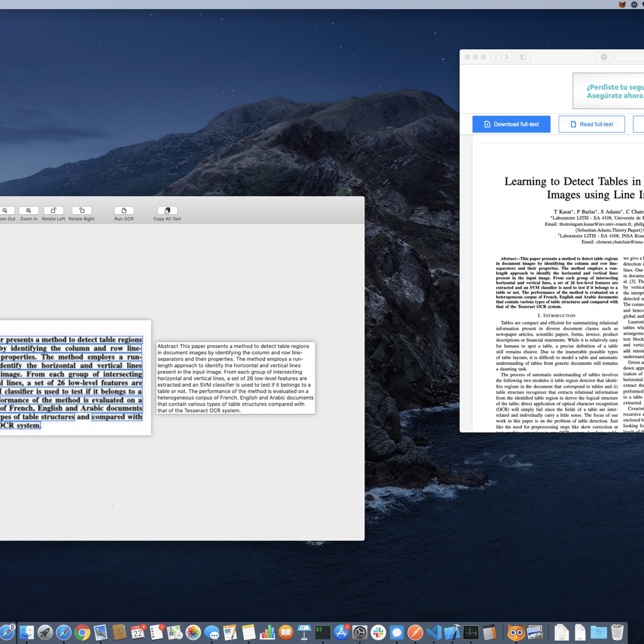Click the highlighted 'compared with' text region

[x=117, y=417]
